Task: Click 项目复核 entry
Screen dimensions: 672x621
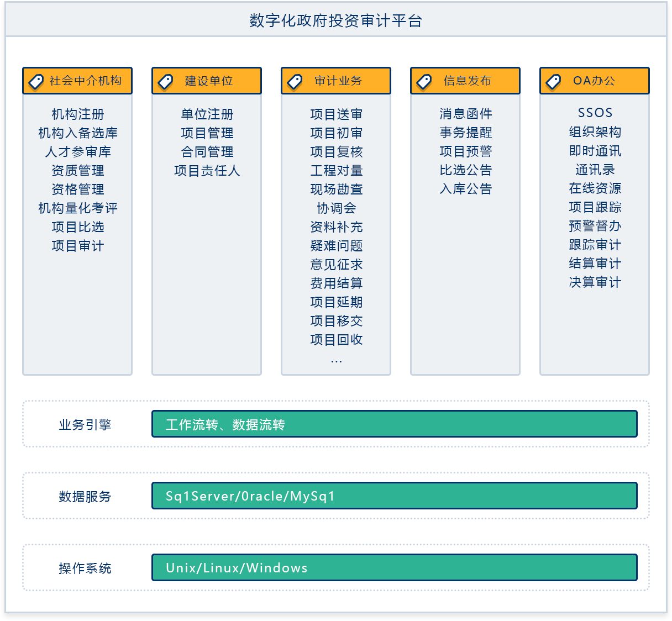Action: pyautogui.click(x=337, y=152)
